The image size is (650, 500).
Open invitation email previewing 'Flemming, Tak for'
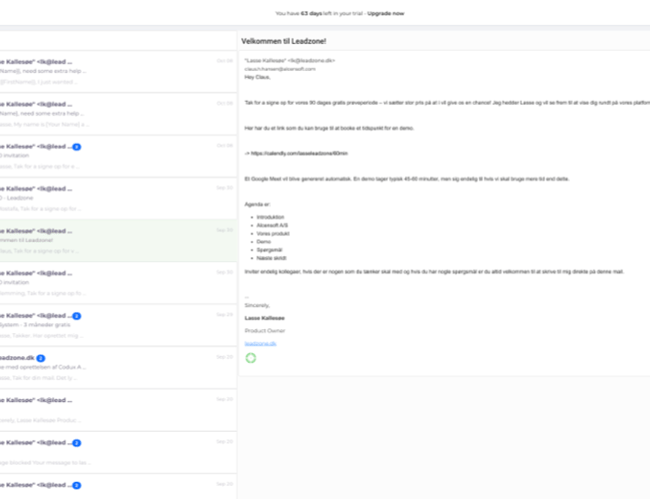[x=118, y=283]
